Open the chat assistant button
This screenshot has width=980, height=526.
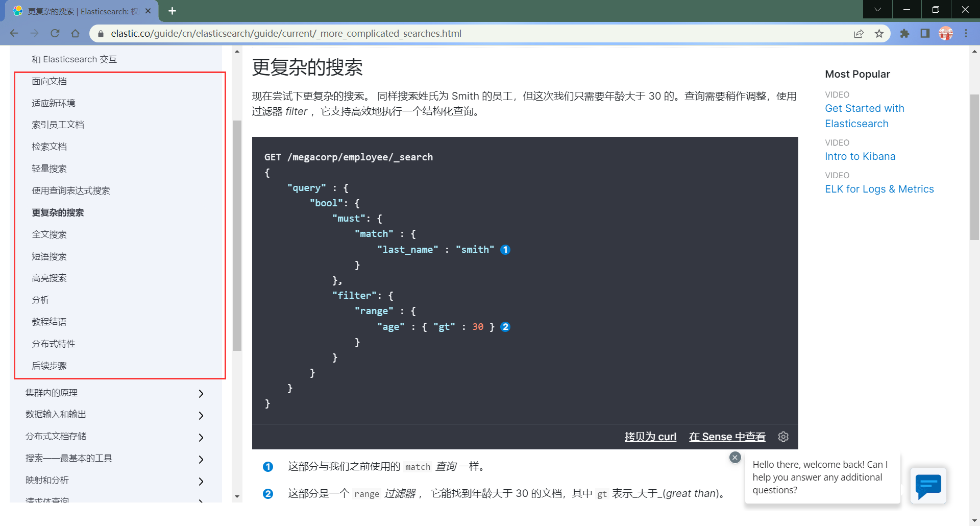tap(928, 486)
